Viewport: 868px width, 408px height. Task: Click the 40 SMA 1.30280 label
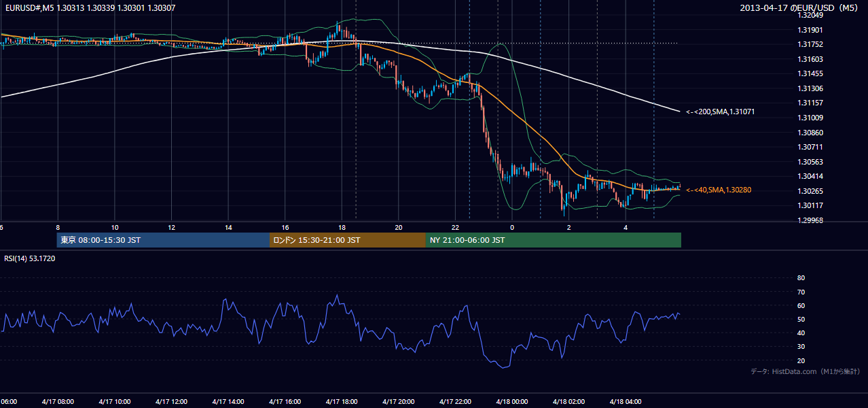(718, 190)
